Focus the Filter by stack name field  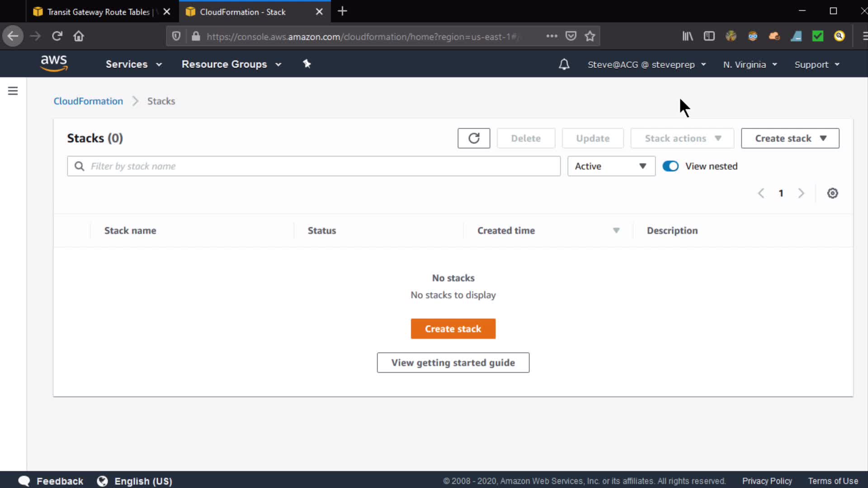(316, 166)
